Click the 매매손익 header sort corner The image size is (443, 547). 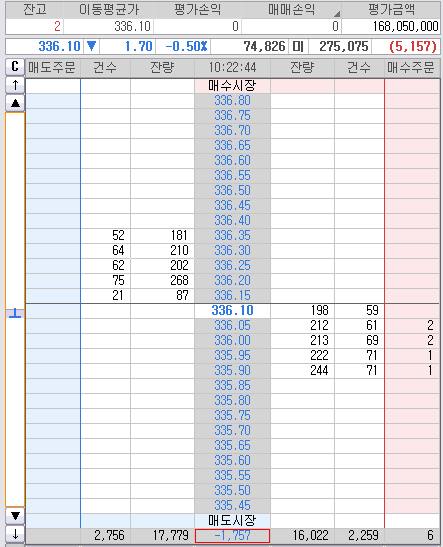pyautogui.click(x=337, y=14)
